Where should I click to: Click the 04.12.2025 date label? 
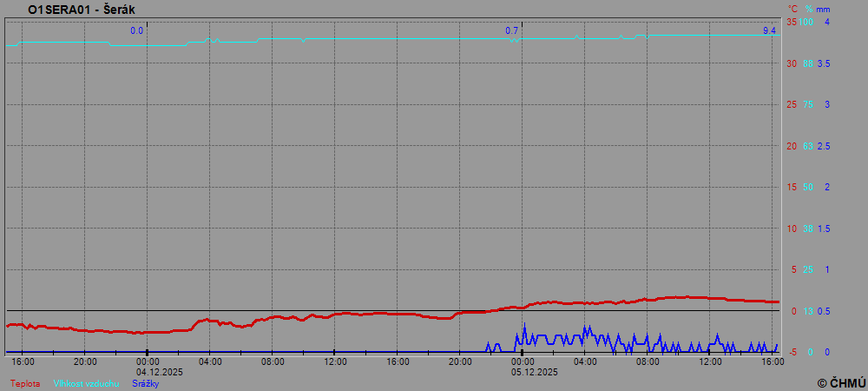tap(159, 372)
